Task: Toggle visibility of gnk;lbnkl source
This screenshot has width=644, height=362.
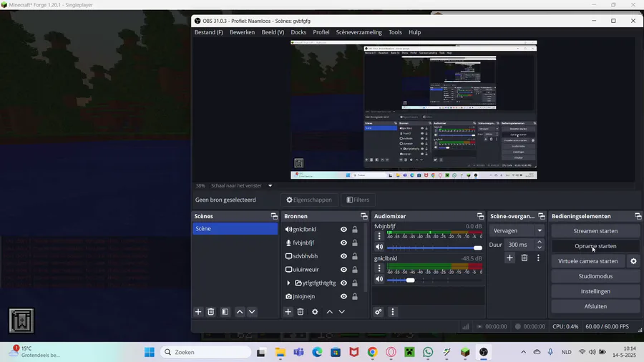Action: (343, 230)
